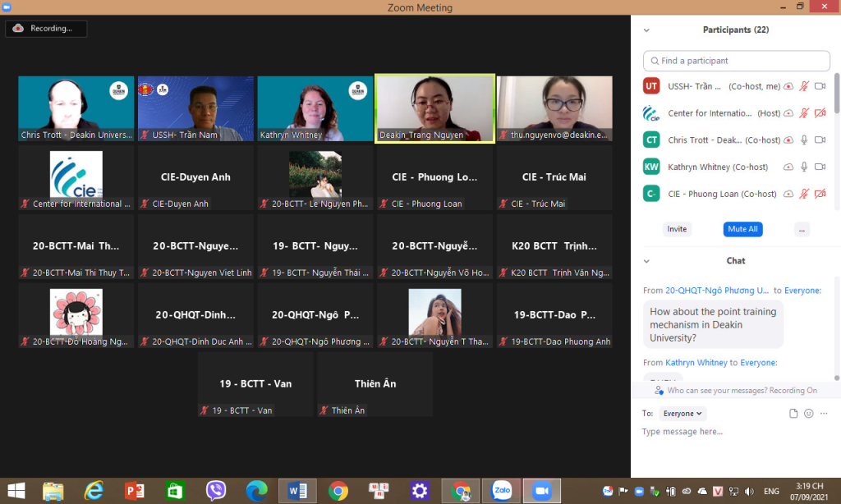Viewport: 841px width, 504px height.
Task: Toggle CIE - Phuong Loan video icon
Action: (x=820, y=194)
